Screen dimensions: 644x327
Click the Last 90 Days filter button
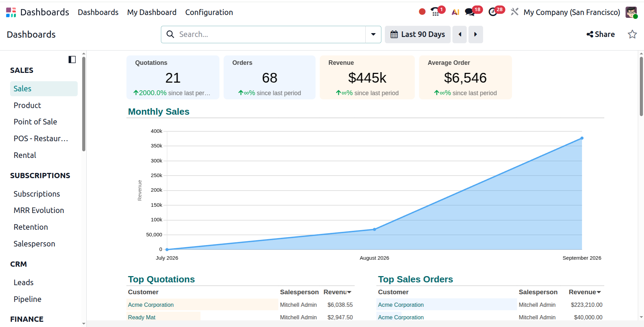[418, 35]
